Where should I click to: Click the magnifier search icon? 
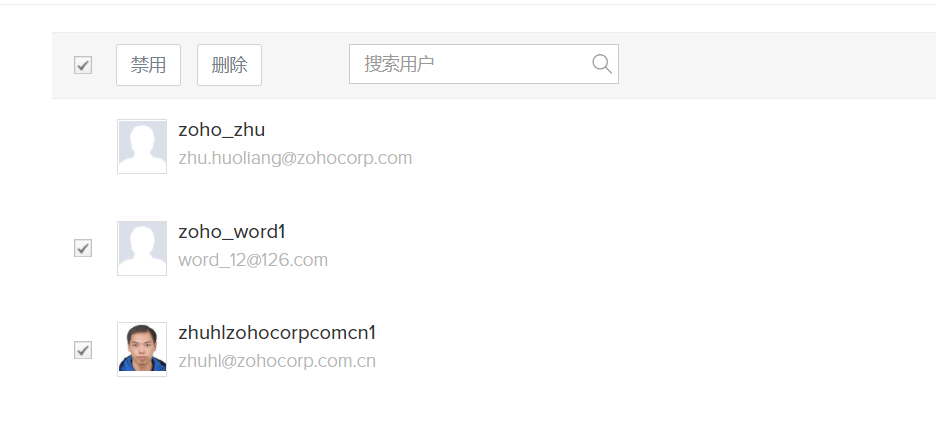tap(602, 64)
